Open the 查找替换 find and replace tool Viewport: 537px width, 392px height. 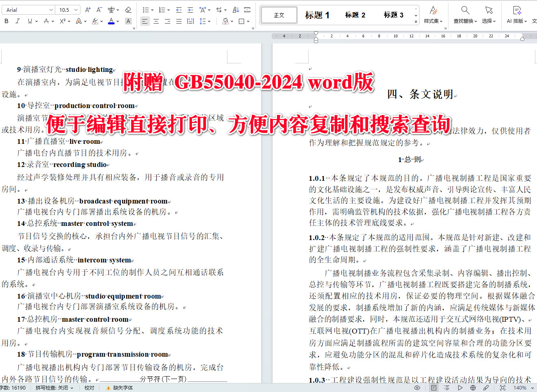464,13
